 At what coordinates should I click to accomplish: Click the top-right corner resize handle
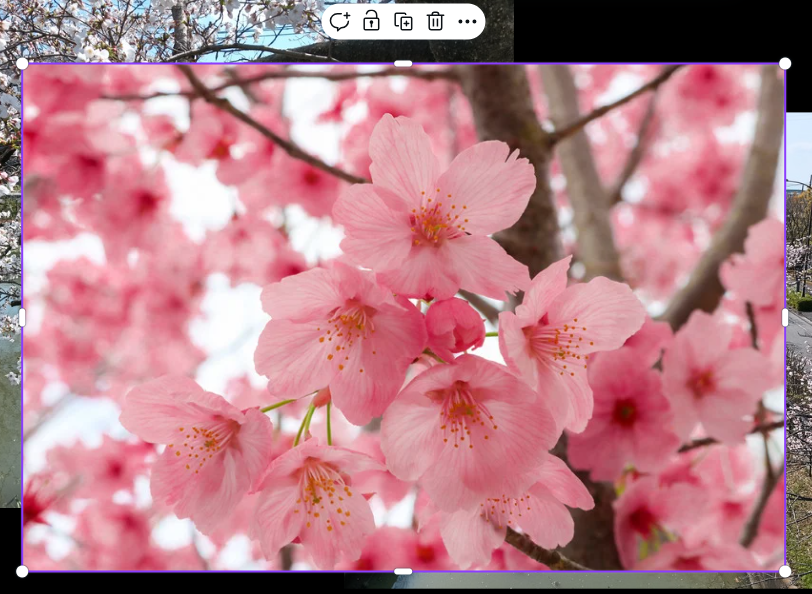point(785,64)
